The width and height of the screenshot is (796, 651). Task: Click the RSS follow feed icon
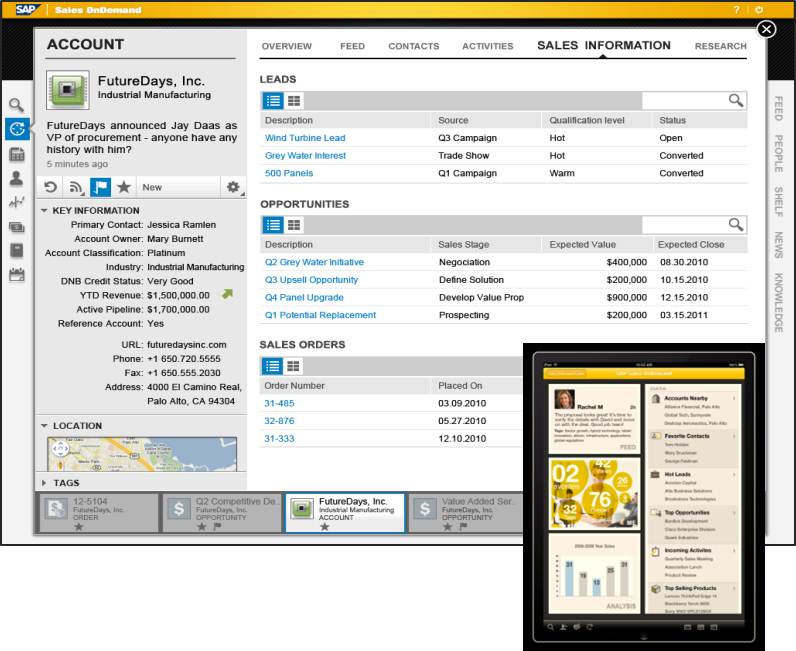pyautogui.click(x=76, y=187)
